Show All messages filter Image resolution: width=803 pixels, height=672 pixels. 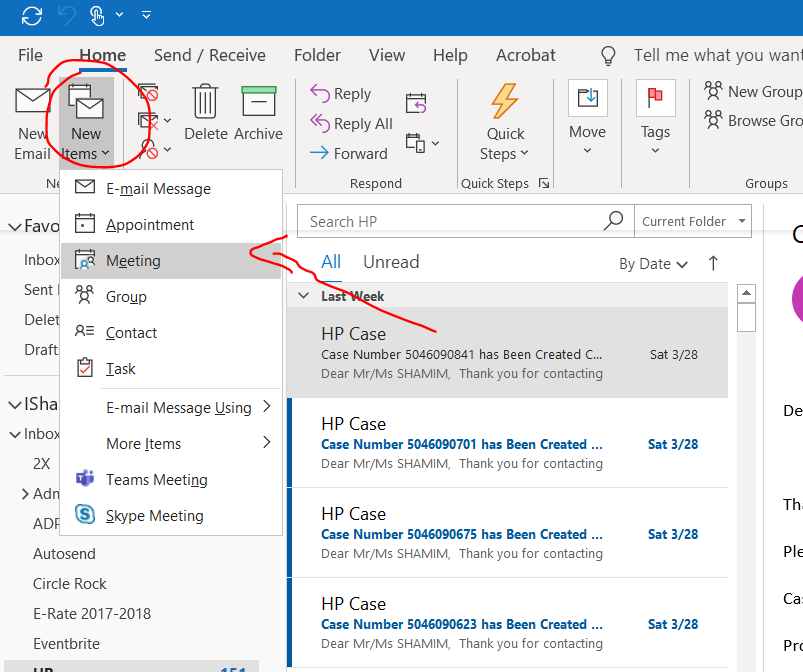click(x=331, y=262)
